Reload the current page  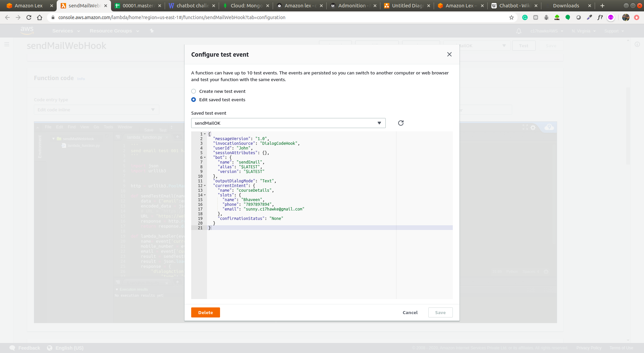click(x=29, y=17)
